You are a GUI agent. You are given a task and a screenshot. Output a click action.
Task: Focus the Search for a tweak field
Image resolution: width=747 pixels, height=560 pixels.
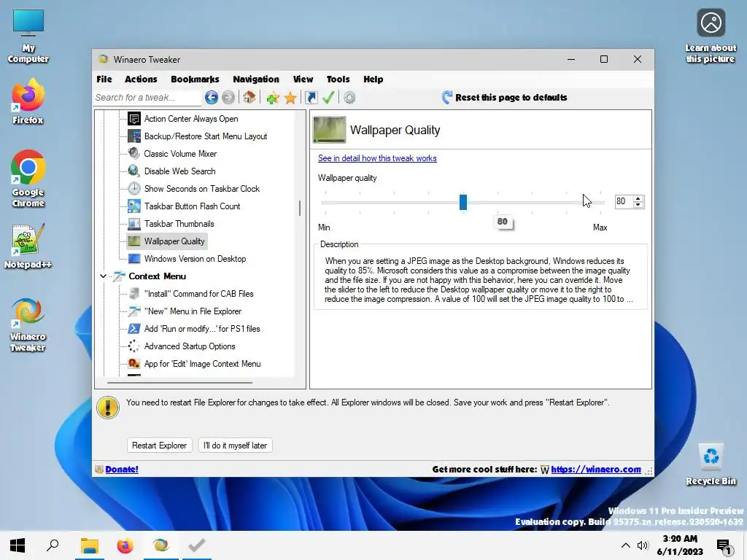147,98
